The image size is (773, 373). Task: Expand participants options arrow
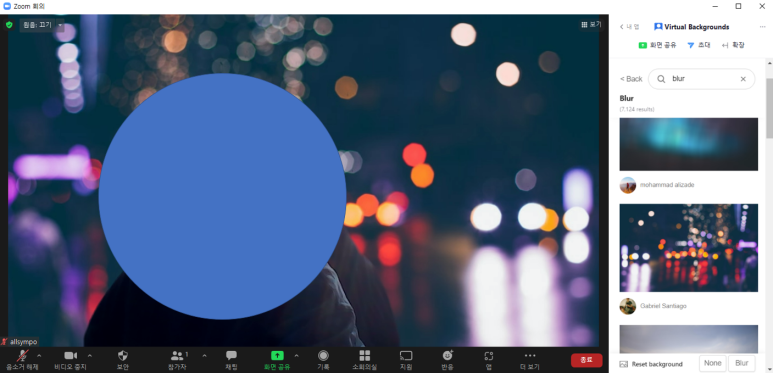tap(205, 356)
